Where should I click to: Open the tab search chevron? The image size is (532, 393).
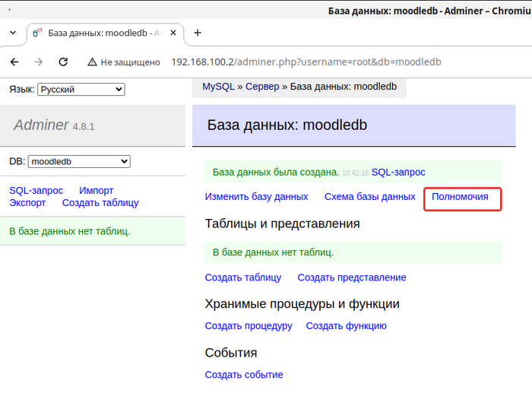[x=13, y=33]
